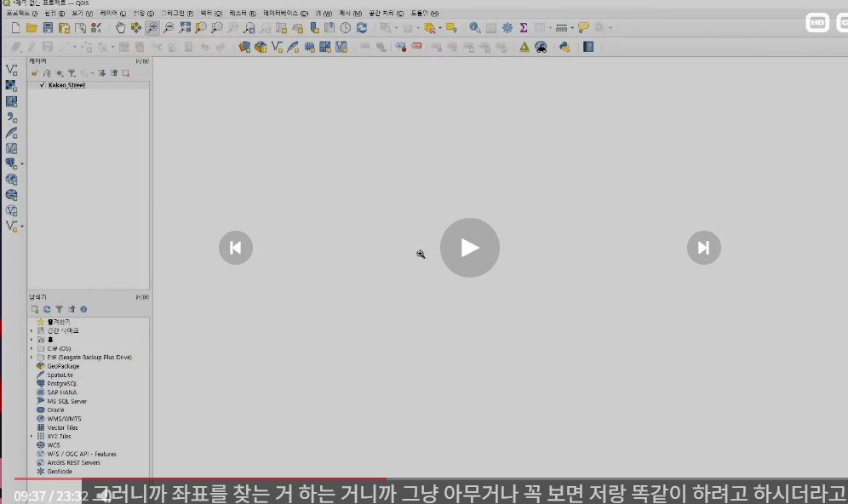The image size is (848, 504).
Task: Expand the E:\ Seagate Backup Plus Drive
Action: click(x=32, y=357)
